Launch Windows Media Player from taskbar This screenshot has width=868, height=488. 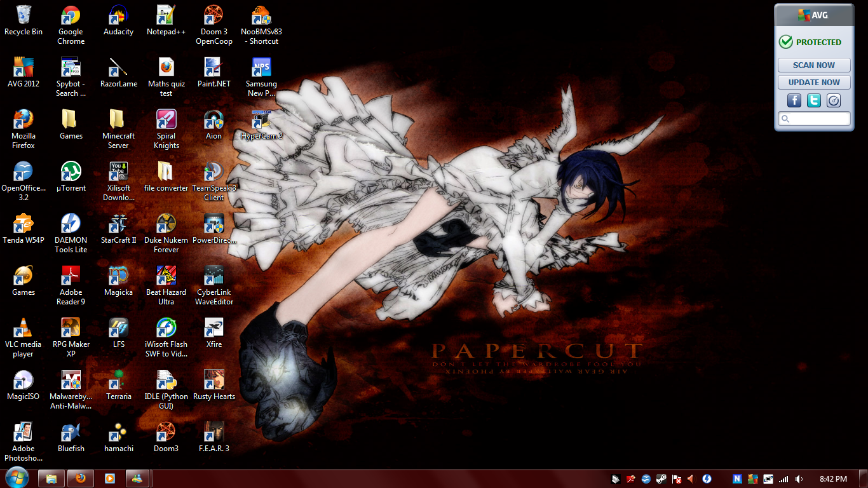(110, 478)
